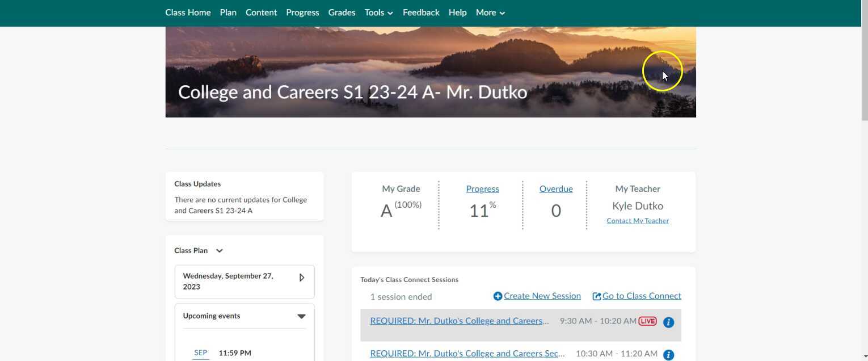
Task: Open info icon for the 9:30 AM session
Action: click(668, 322)
